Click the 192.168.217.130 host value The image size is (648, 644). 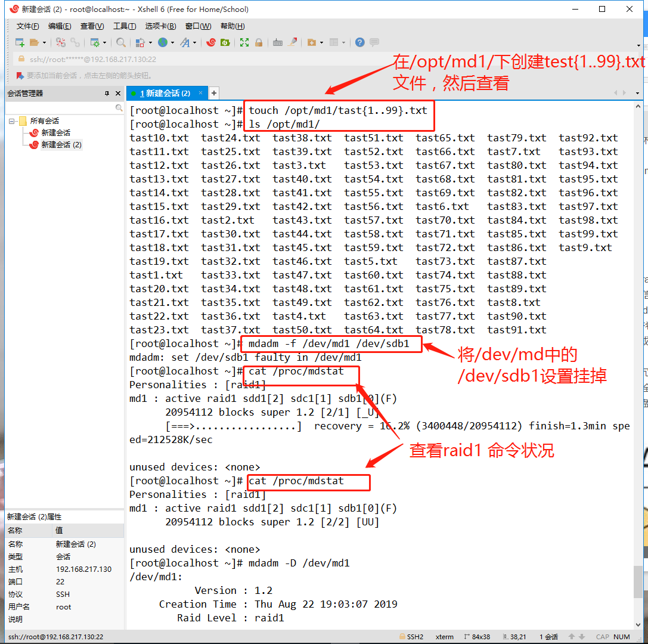(84, 569)
